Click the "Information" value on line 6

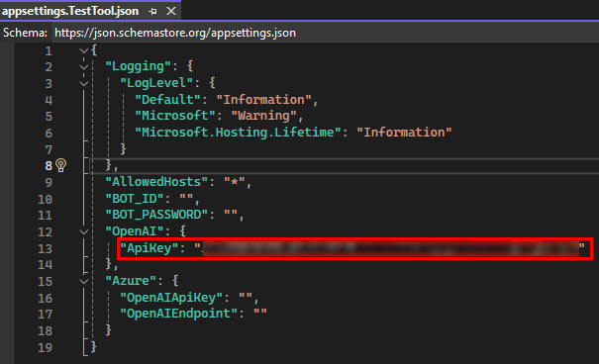404,133
